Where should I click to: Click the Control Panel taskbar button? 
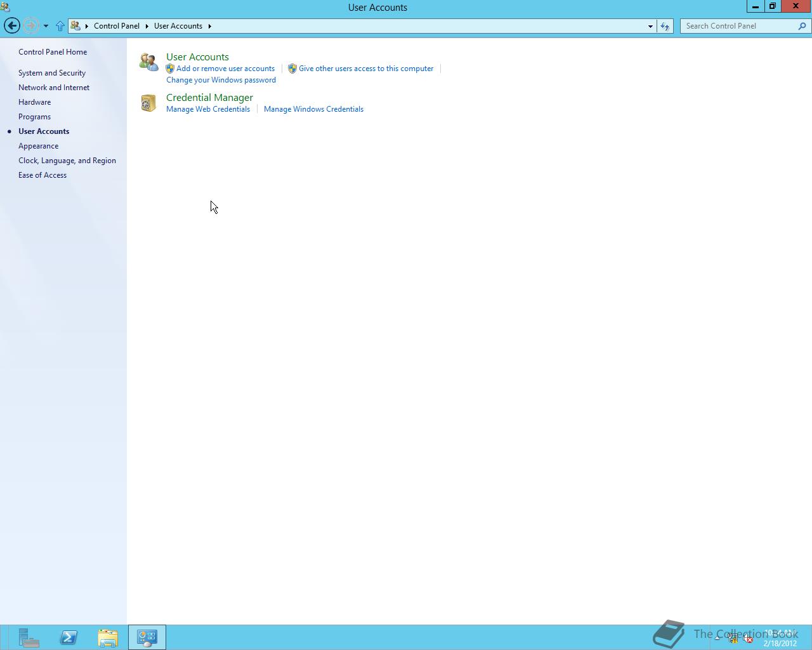click(x=147, y=637)
